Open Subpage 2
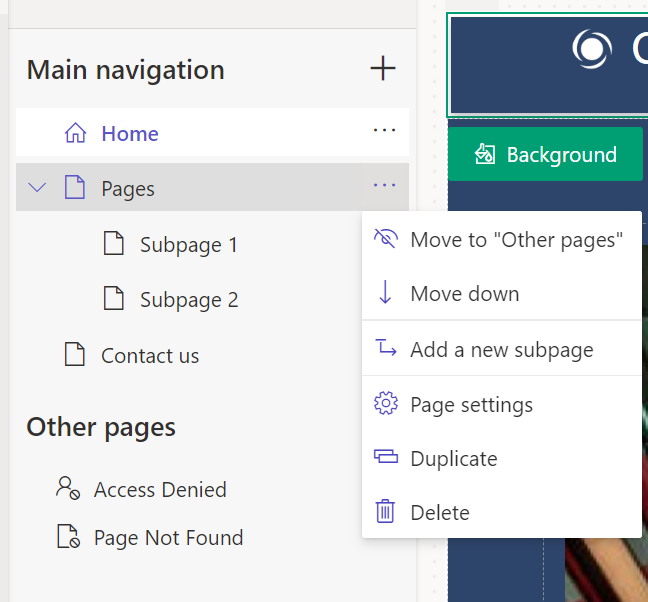 click(x=189, y=300)
